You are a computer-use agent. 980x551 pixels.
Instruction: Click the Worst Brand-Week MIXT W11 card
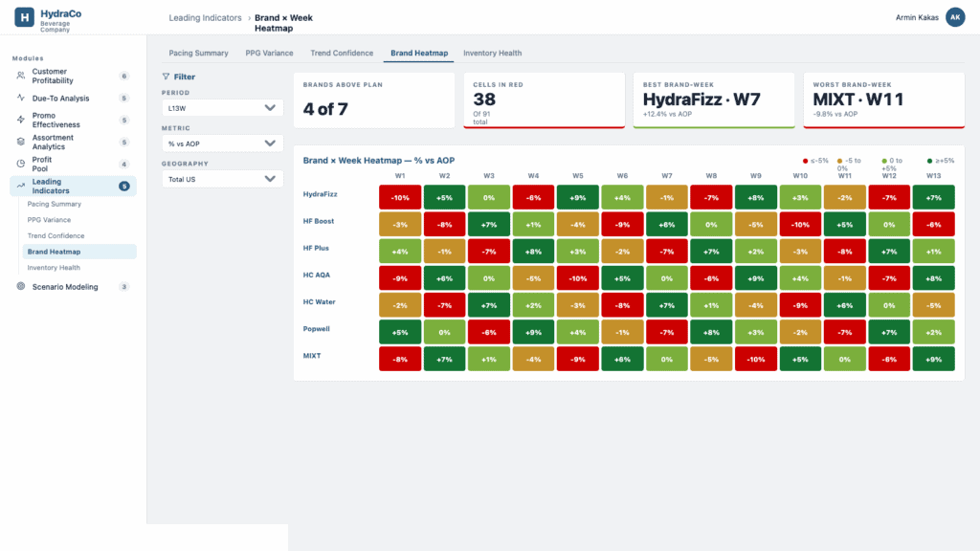click(883, 99)
